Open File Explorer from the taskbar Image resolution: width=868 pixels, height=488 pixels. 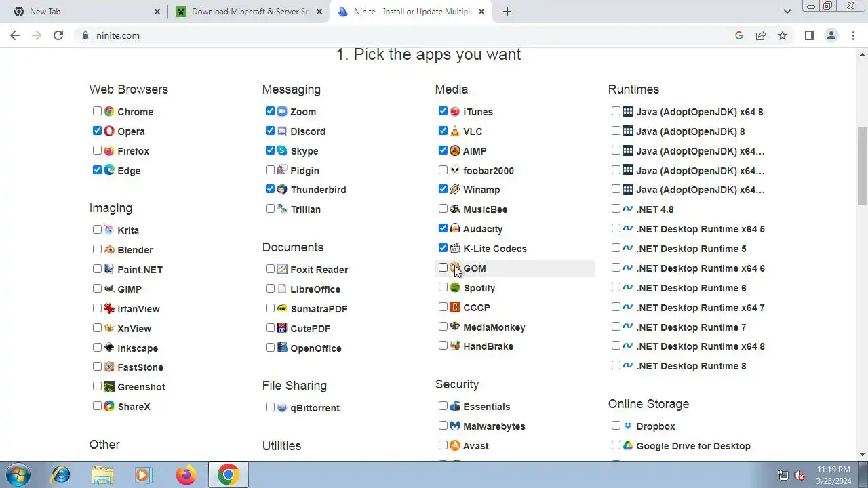click(x=102, y=474)
